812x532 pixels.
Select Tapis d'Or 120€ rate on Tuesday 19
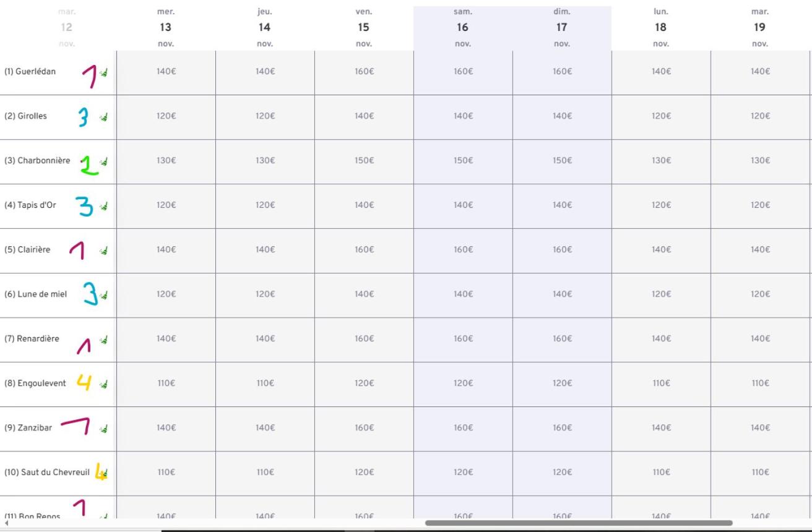point(760,205)
